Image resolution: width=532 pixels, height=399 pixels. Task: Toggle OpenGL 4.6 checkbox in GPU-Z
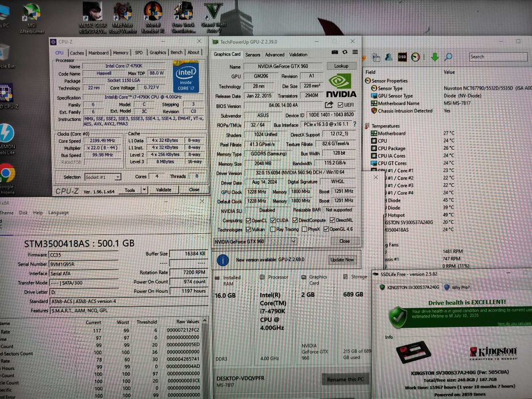[x=326, y=229]
